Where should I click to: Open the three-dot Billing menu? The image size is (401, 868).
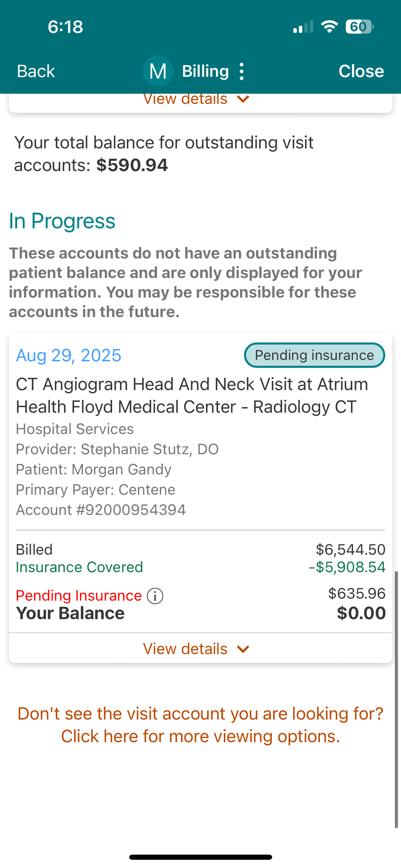coord(242,71)
